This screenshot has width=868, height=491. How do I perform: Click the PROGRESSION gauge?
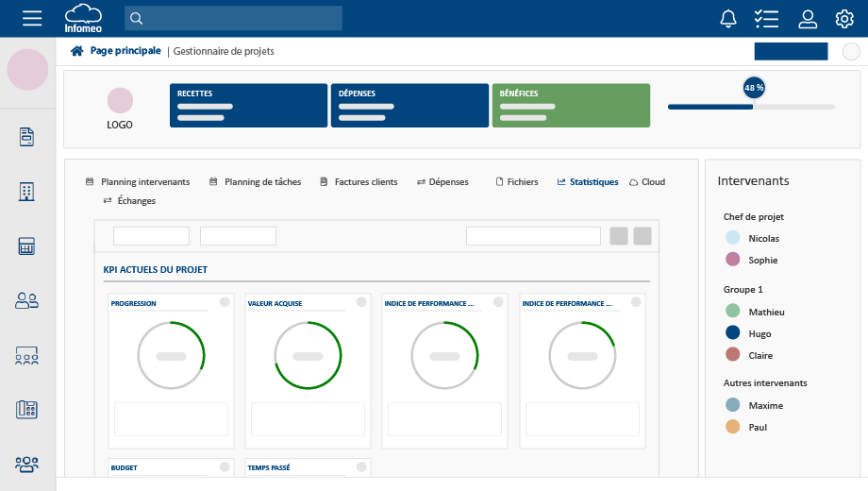click(x=171, y=355)
